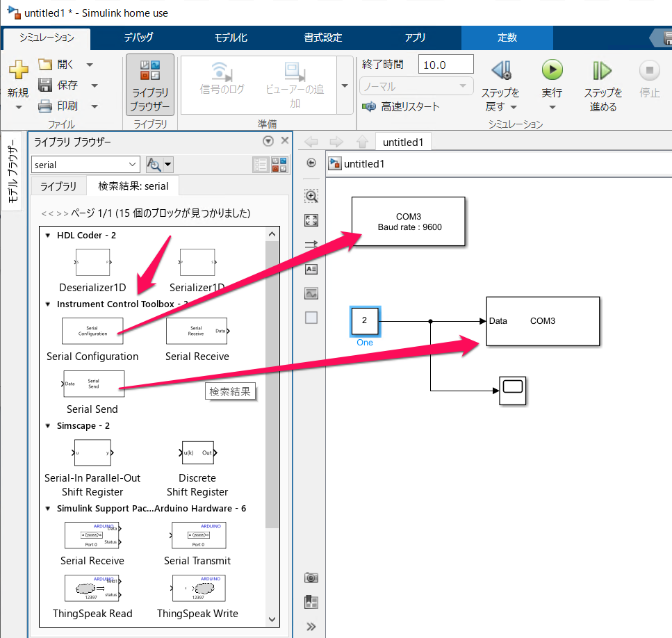The height and width of the screenshot is (638, 672).
Task: Click the scroll down arrow in results
Action: click(x=272, y=619)
